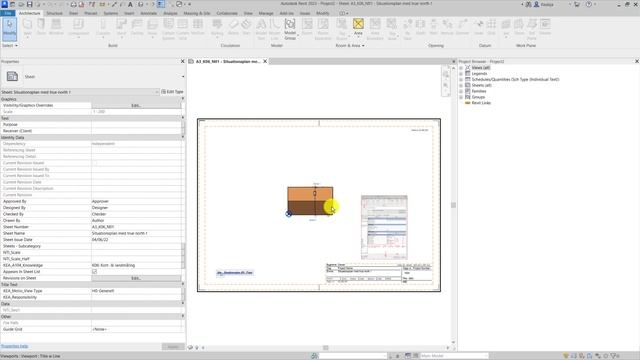Open the File menu tab

8,13
